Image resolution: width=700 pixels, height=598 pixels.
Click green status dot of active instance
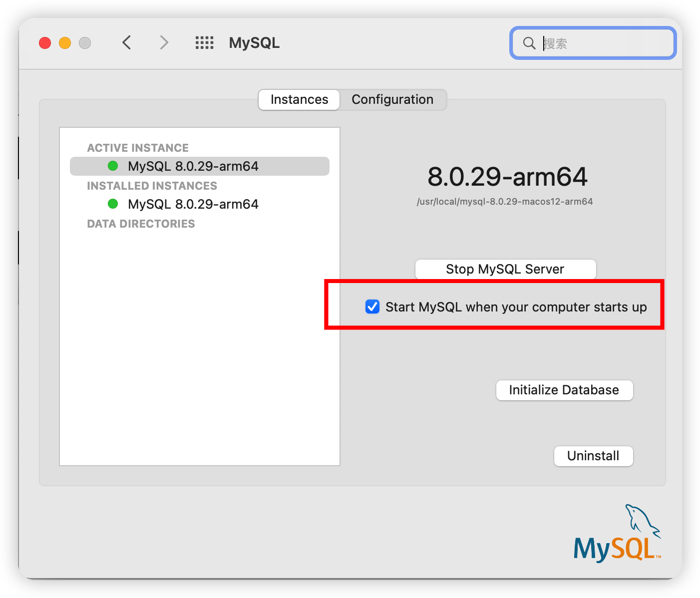pyautogui.click(x=113, y=166)
